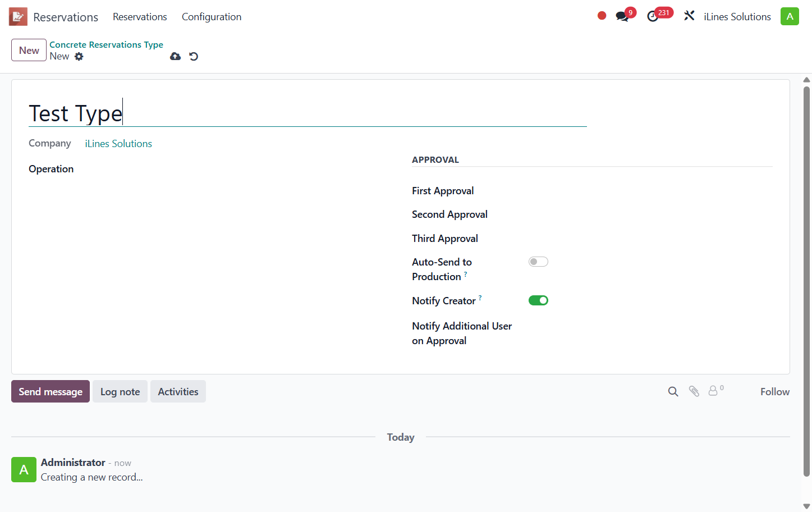Discard changes with the undo arrow icon
This screenshot has width=812, height=512.
(194, 56)
